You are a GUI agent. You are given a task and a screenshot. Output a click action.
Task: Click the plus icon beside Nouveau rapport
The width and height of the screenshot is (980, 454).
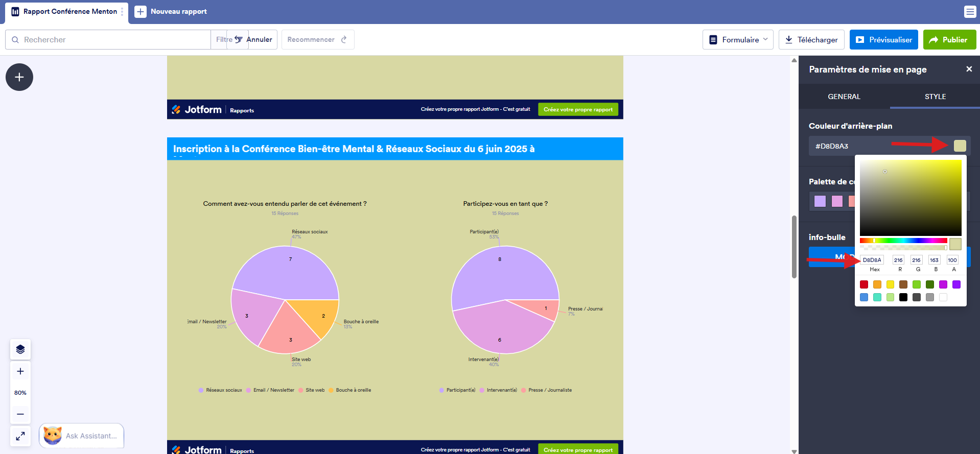point(141,11)
